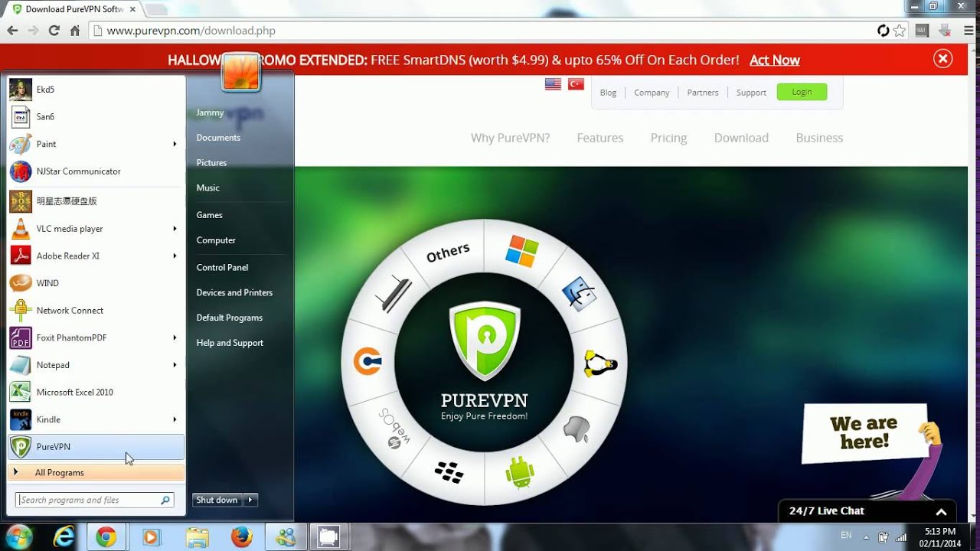The image size is (980, 551).
Task: Expand Notepad jump list arrow
Action: point(175,365)
